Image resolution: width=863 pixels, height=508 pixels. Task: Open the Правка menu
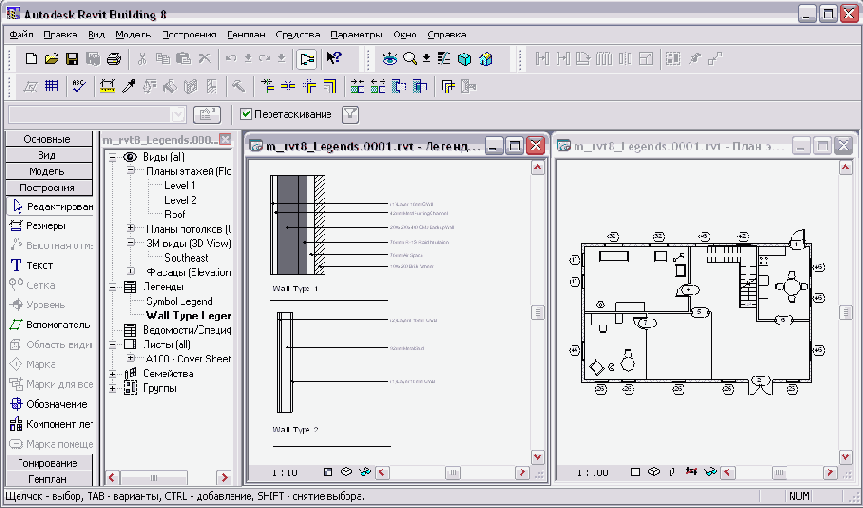click(60, 34)
